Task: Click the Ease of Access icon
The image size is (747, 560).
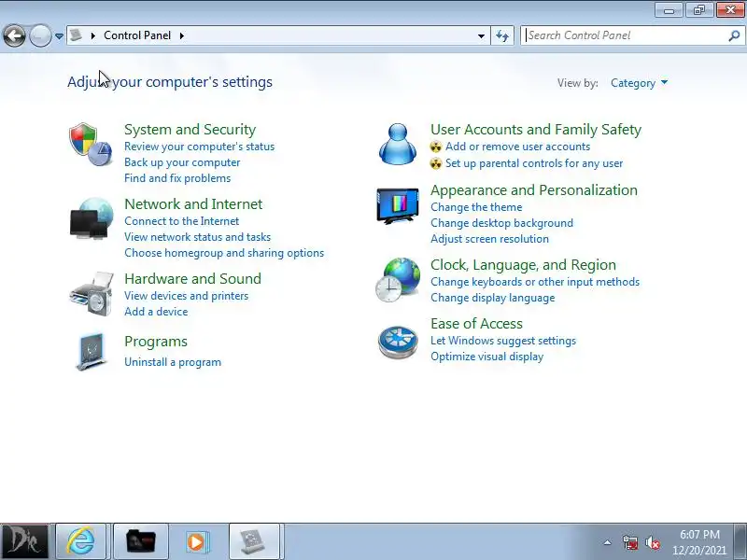Action: [398, 341]
